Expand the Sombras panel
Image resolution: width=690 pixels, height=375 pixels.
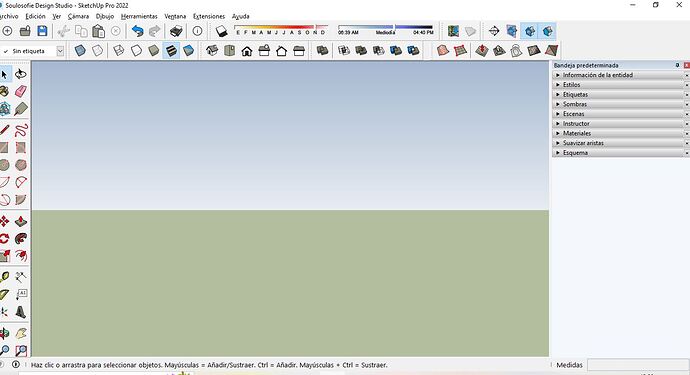point(620,104)
